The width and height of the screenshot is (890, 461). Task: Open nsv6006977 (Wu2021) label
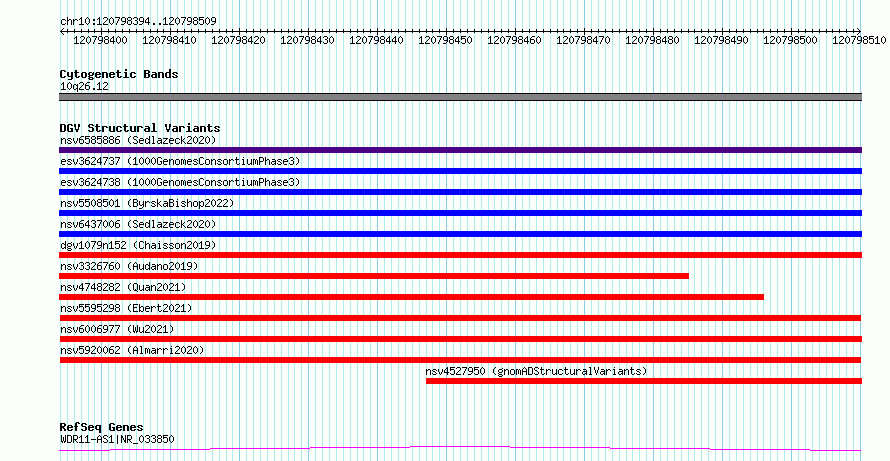(x=117, y=329)
